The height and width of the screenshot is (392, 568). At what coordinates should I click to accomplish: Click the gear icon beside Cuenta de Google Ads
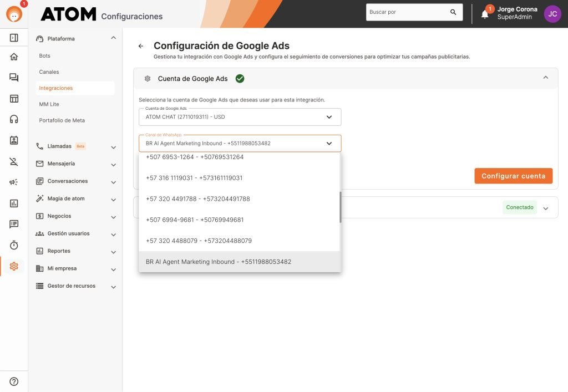[x=148, y=79]
